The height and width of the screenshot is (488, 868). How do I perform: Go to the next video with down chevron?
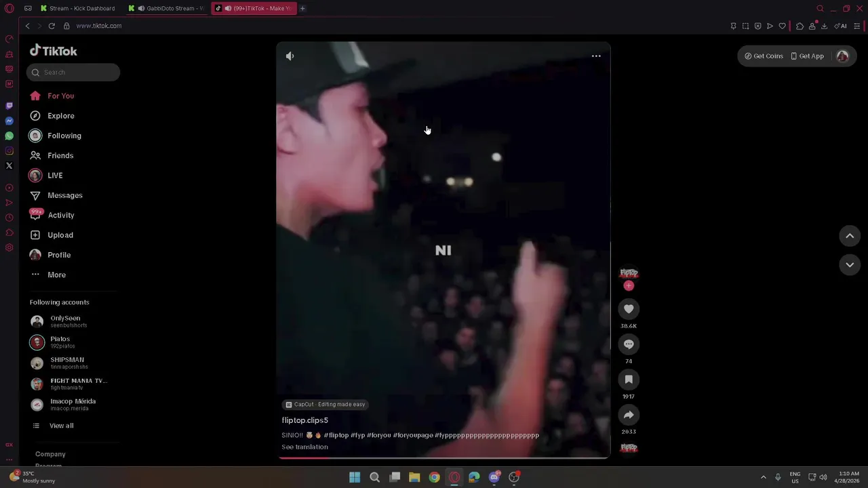coord(850,265)
